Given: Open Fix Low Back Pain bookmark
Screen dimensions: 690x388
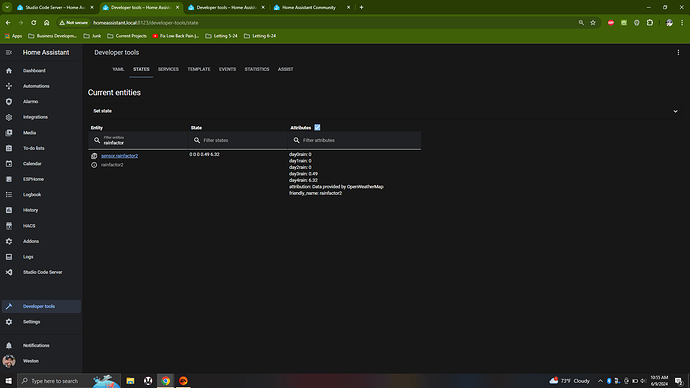Looking at the screenshot, I should click(x=176, y=36).
